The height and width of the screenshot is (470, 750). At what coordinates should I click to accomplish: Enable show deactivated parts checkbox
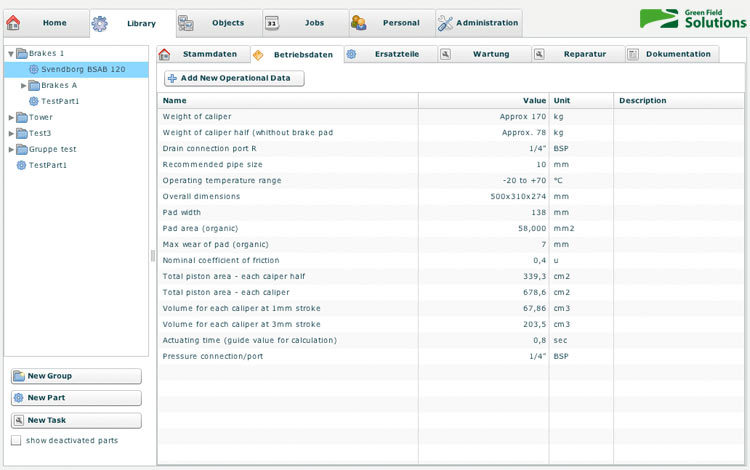[x=16, y=440]
